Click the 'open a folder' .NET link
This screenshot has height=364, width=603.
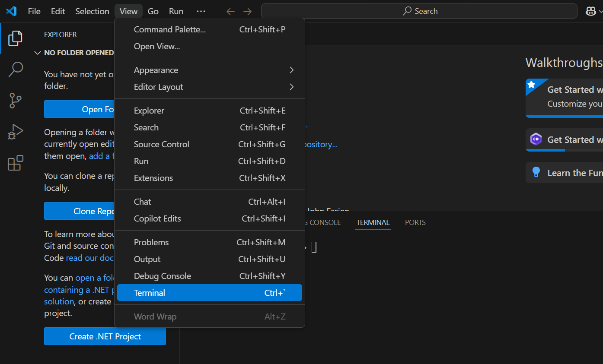pyautogui.click(x=95, y=278)
